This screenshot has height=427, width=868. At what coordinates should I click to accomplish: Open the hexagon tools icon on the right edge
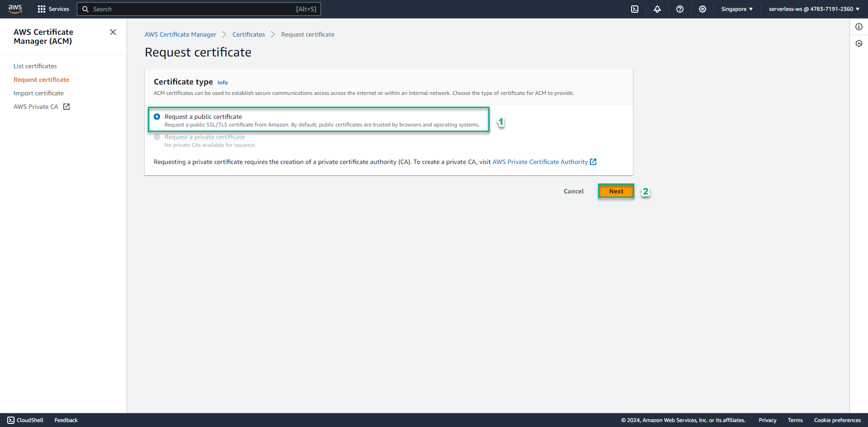(859, 43)
